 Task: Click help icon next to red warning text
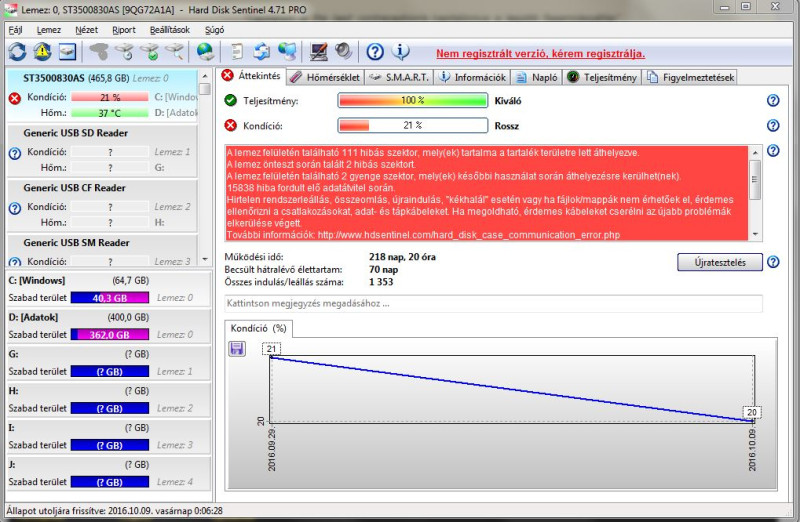pyautogui.click(x=773, y=151)
